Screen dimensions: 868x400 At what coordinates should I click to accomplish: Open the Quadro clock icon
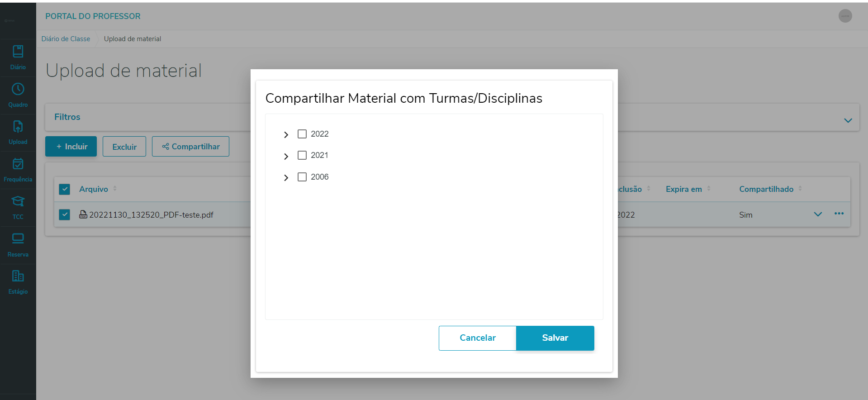coord(18,90)
